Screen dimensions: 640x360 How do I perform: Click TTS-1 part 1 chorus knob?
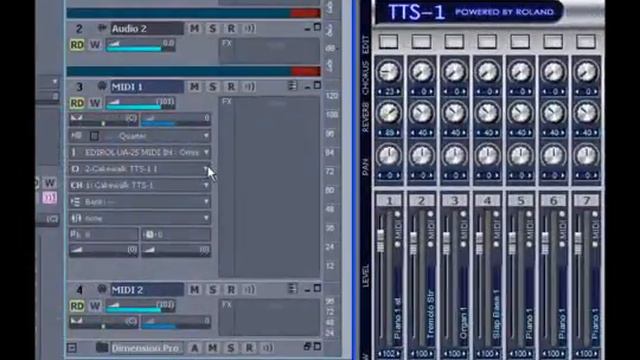389,72
